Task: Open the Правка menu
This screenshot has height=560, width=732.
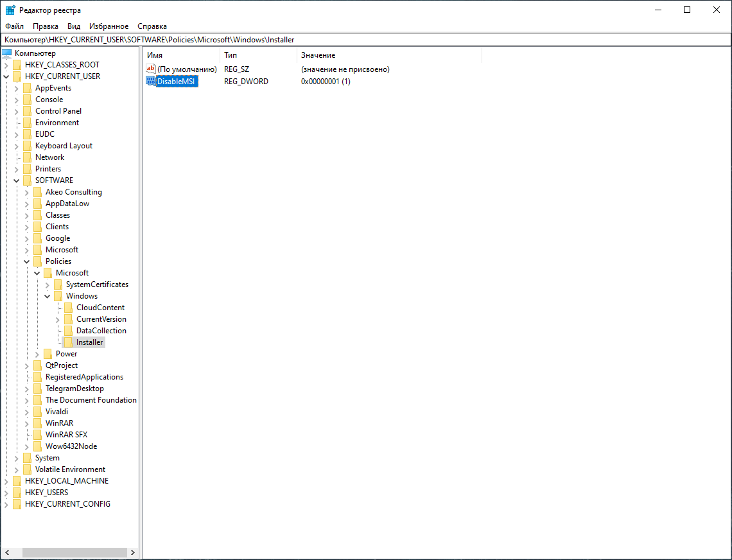Action: pos(46,26)
